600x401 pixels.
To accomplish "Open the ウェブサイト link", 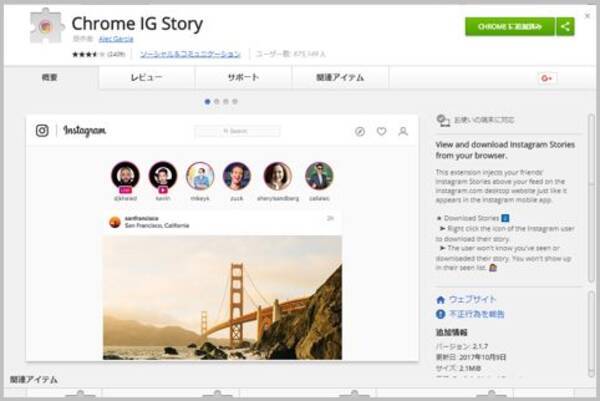I will [472, 299].
